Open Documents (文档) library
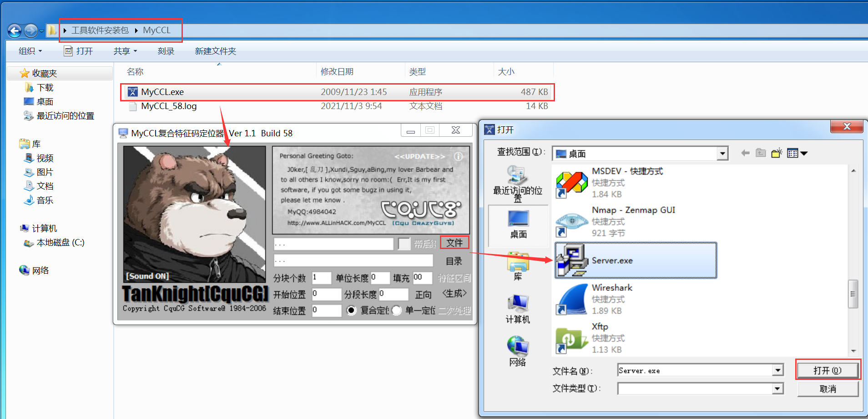The width and height of the screenshot is (868, 419). [x=39, y=186]
